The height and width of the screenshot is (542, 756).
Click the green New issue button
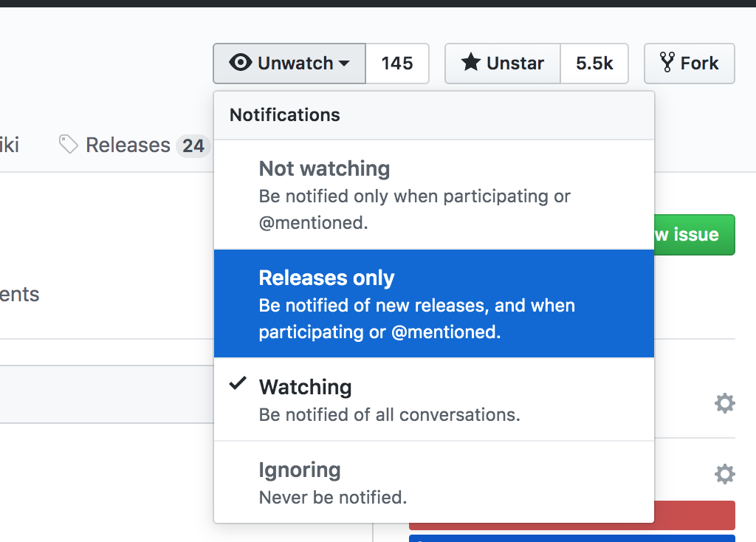695,235
